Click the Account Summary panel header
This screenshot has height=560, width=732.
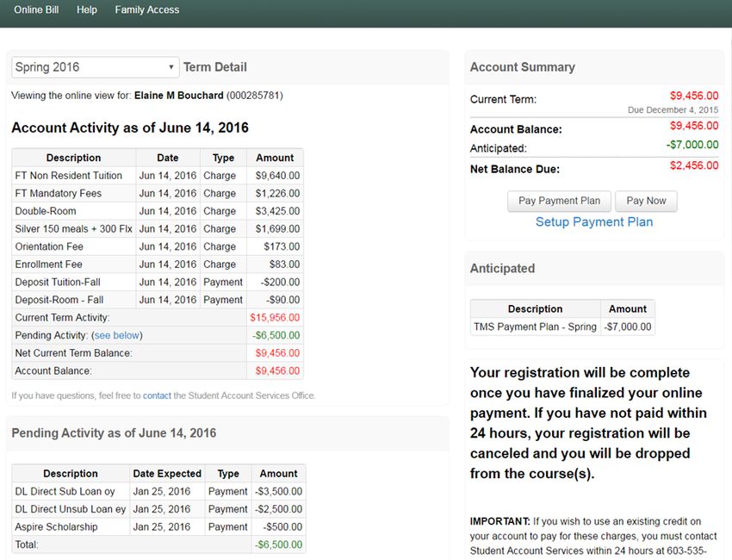(x=522, y=67)
